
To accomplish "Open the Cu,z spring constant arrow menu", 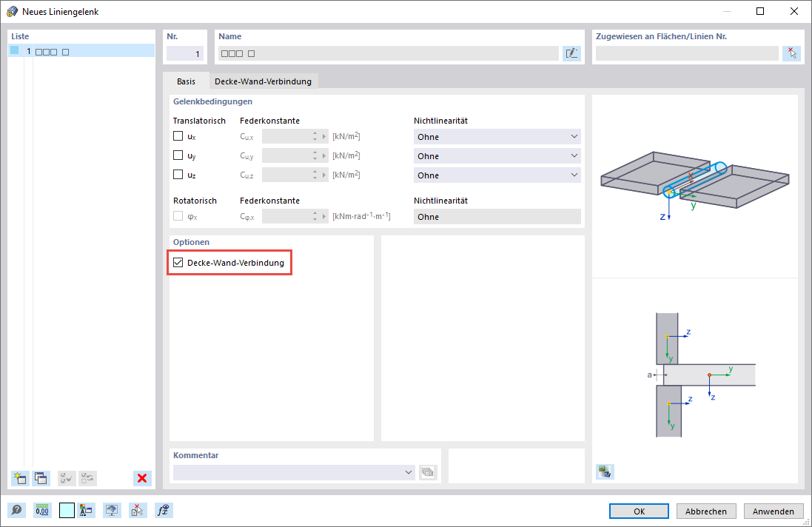I will click(x=325, y=175).
